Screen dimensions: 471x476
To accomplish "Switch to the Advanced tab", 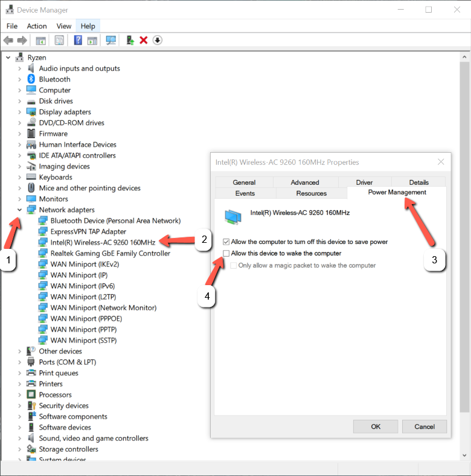I will tap(305, 182).
